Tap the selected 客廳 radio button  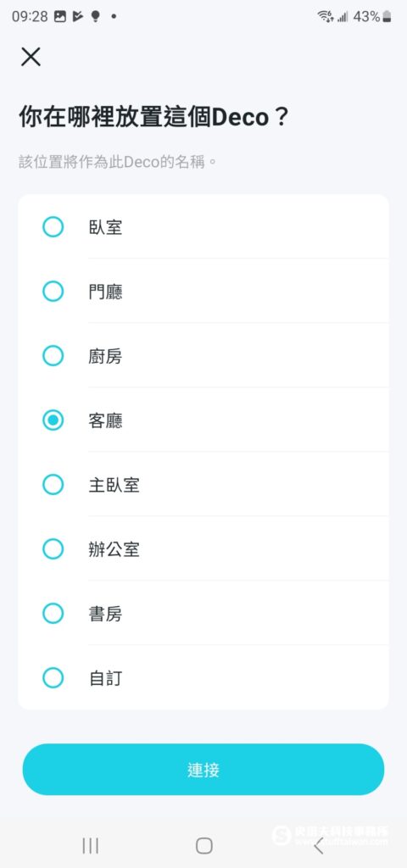click(53, 420)
